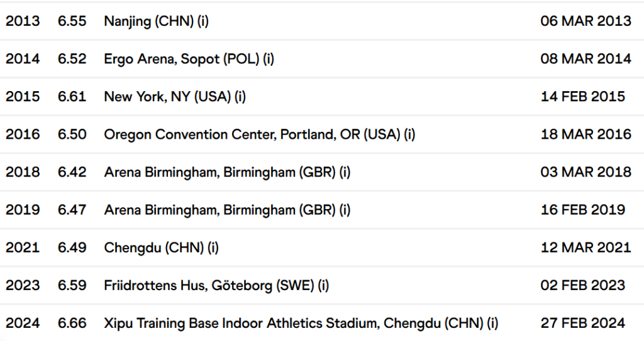Click the 6.66 result value
The width and height of the screenshot is (644, 341).
pyautogui.click(x=72, y=323)
